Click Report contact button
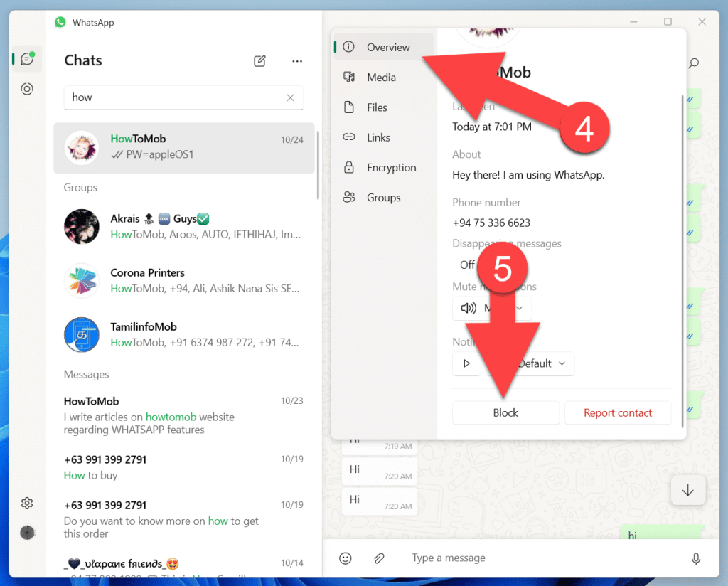 tap(618, 412)
